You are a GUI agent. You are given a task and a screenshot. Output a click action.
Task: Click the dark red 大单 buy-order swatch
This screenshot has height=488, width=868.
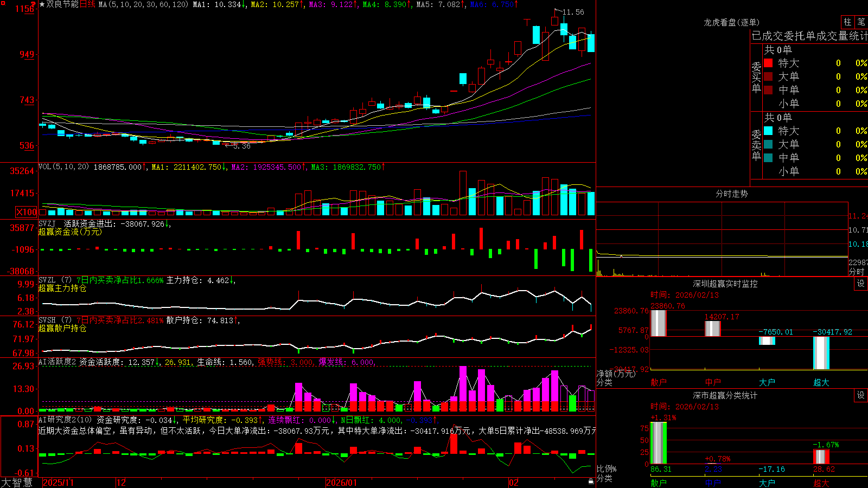768,76
